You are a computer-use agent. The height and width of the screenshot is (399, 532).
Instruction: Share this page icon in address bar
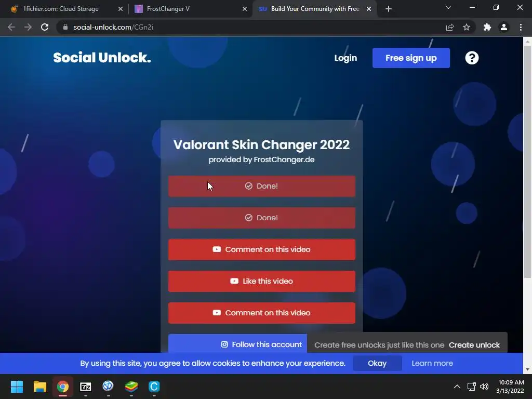tap(450, 27)
